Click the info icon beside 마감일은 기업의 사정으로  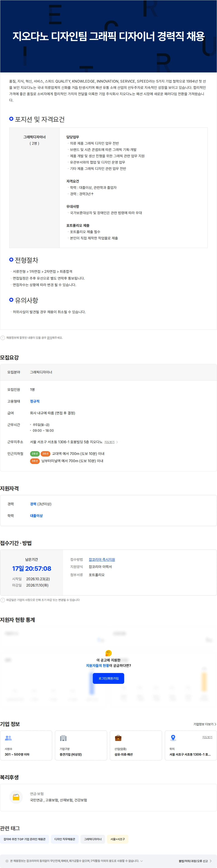click(3, 600)
